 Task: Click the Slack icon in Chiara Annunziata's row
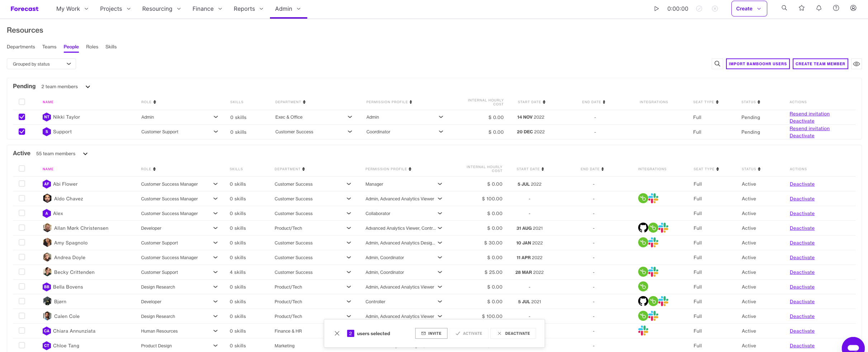pyautogui.click(x=643, y=330)
